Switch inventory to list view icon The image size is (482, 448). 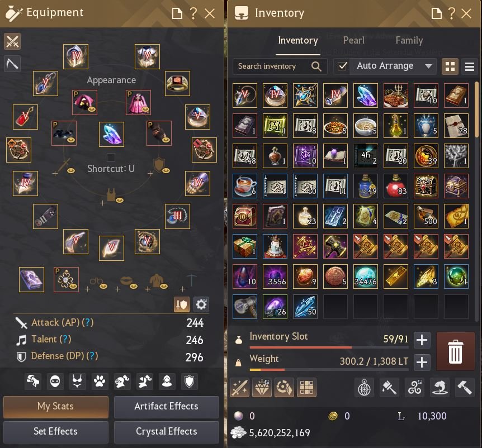[x=469, y=66]
